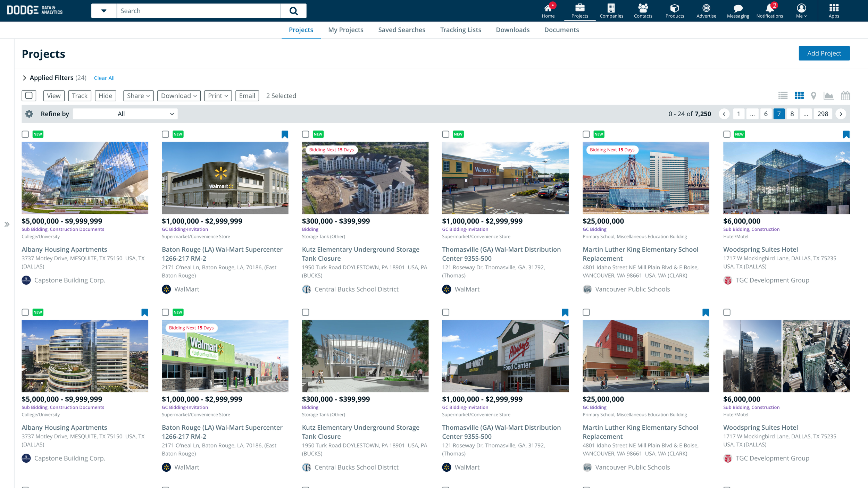
Task: Open second Woodspring Suites Hotel thumbnail image
Action: (786, 356)
